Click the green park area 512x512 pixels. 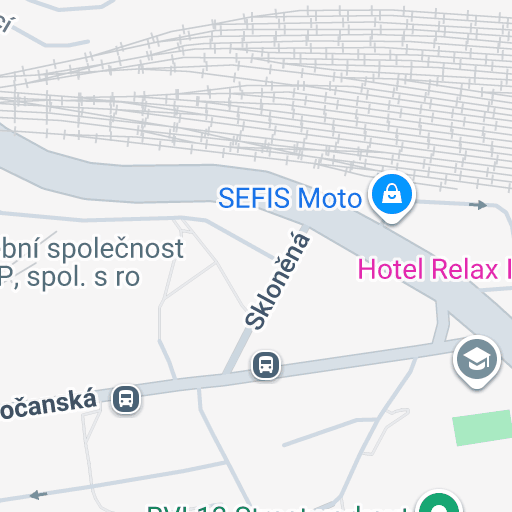click(482, 428)
